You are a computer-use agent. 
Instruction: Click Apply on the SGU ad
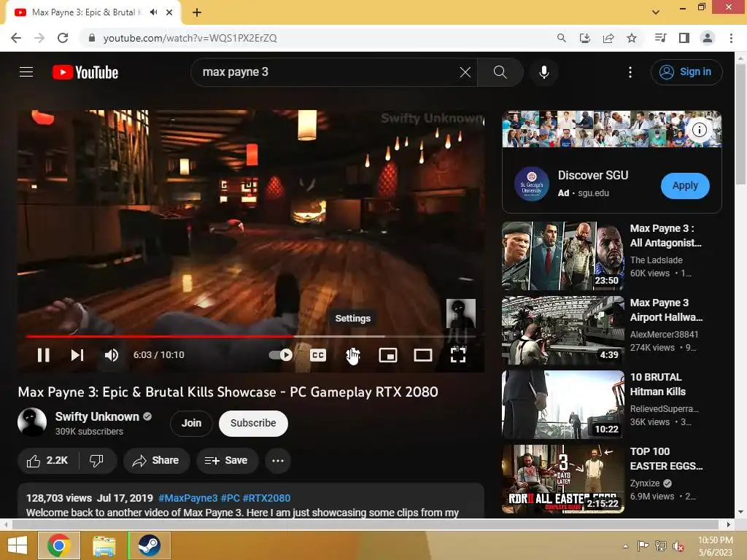(x=685, y=186)
